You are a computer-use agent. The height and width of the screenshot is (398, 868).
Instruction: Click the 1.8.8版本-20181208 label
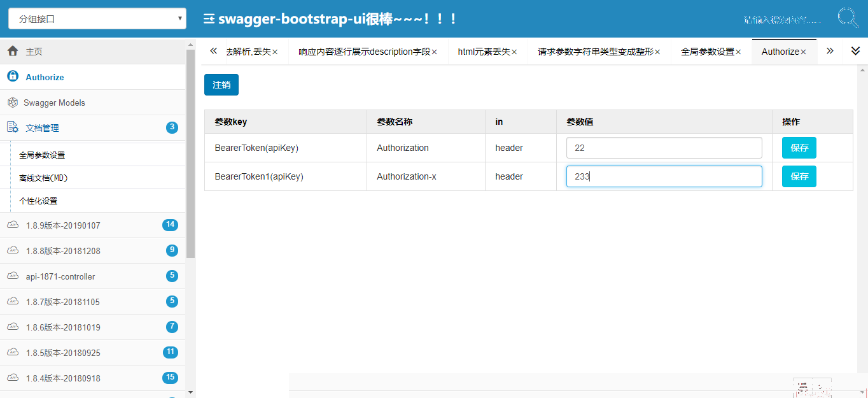(63, 251)
